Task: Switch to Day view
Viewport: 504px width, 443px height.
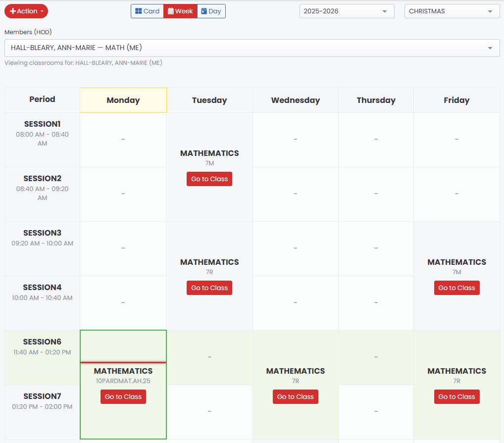Action: tap(211, 11)
